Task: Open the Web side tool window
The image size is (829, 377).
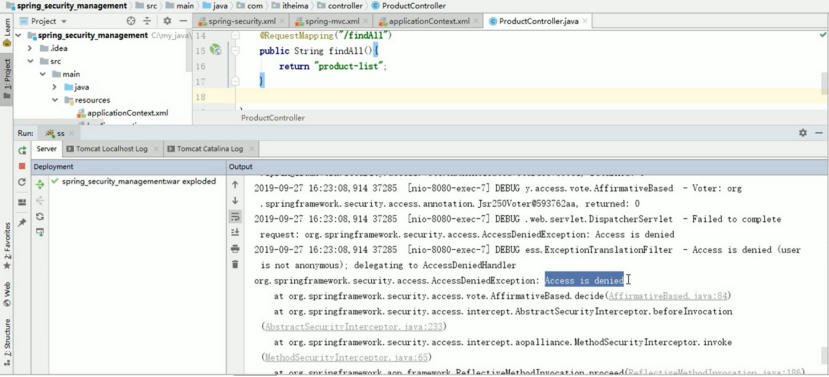Action: pos(6,294)
